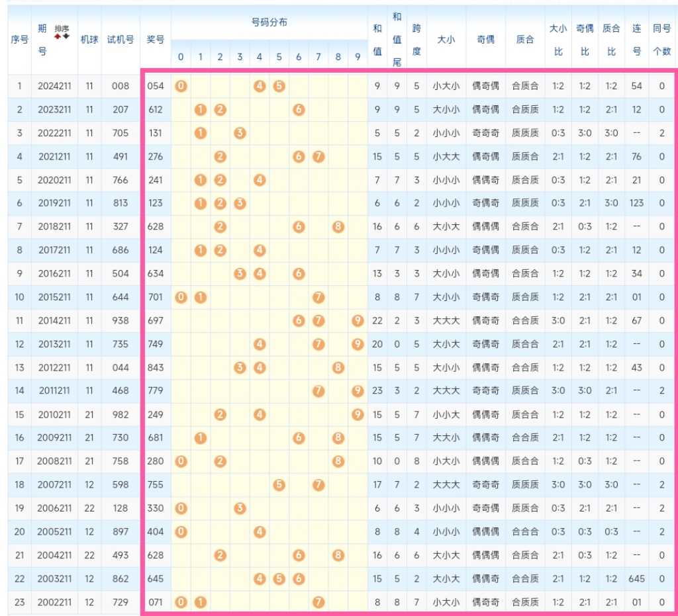The width and height of the screenshot is (678, 616).
Task: Click 连号 value 645 in row 2003211
Action: 636,579
